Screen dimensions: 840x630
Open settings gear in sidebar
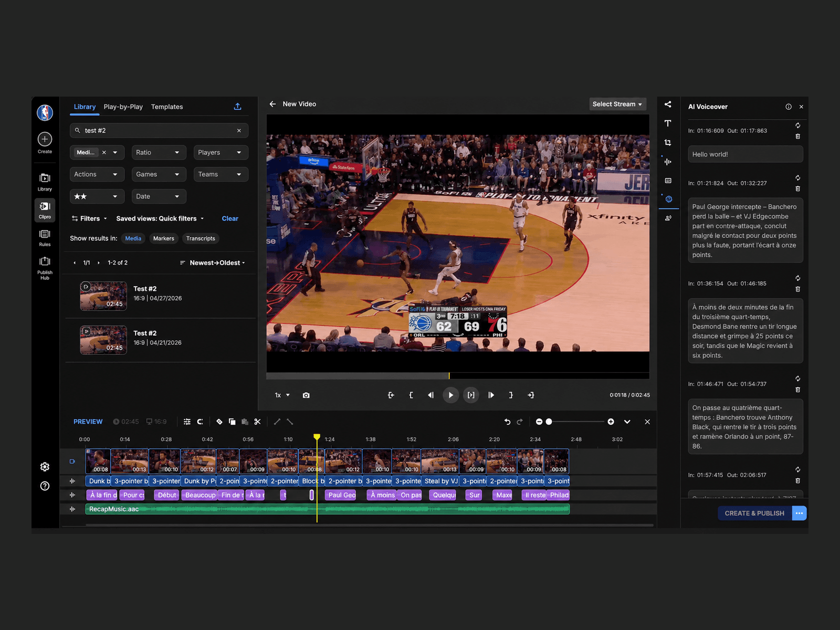tap(45, 467)
